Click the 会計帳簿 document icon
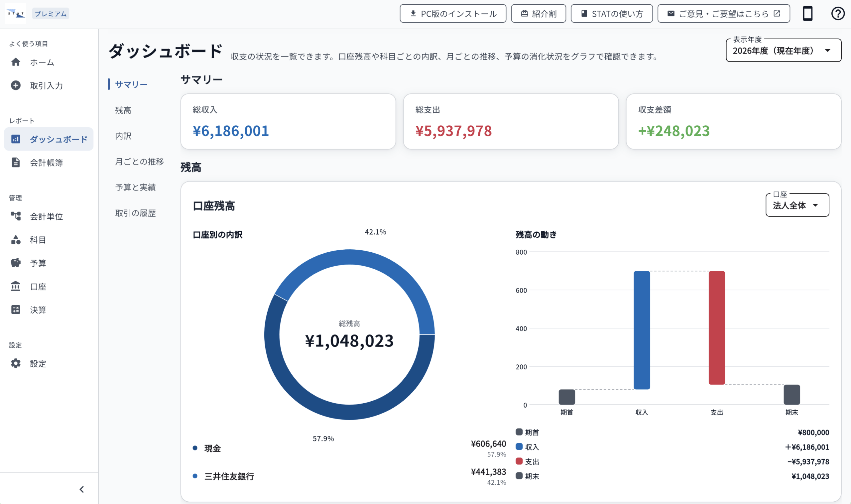 [16, 162]
